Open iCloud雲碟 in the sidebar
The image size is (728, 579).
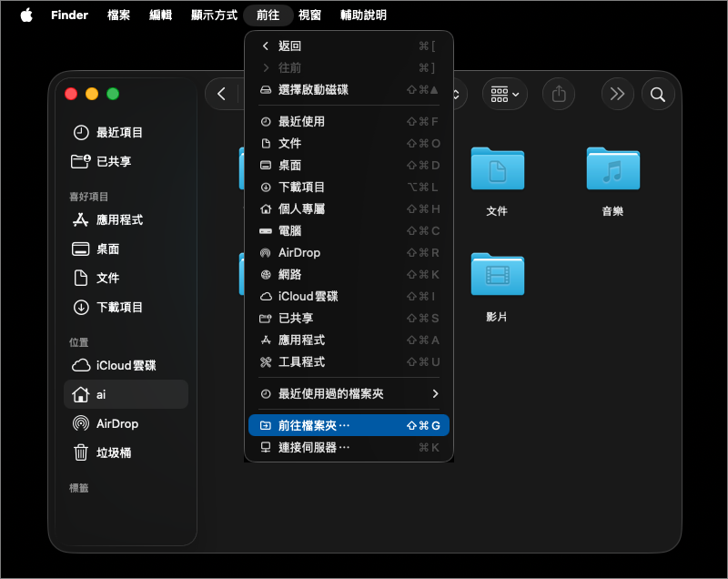(126, 365)
